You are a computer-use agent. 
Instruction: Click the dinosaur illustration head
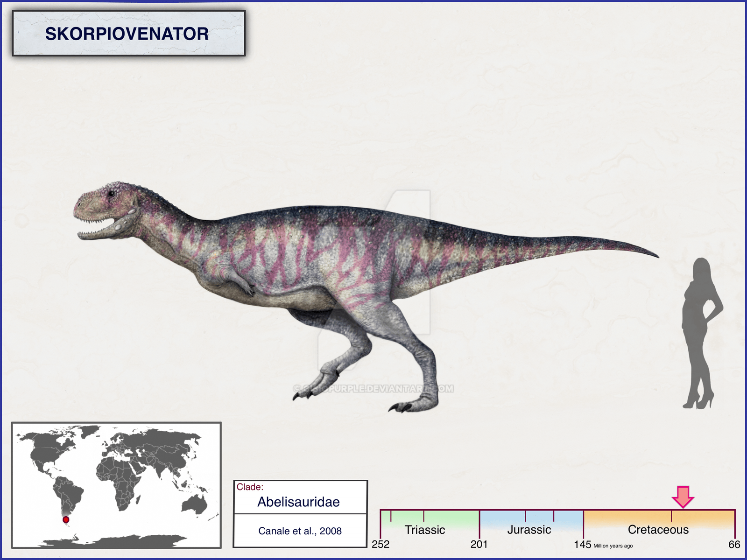coord(107,210)
